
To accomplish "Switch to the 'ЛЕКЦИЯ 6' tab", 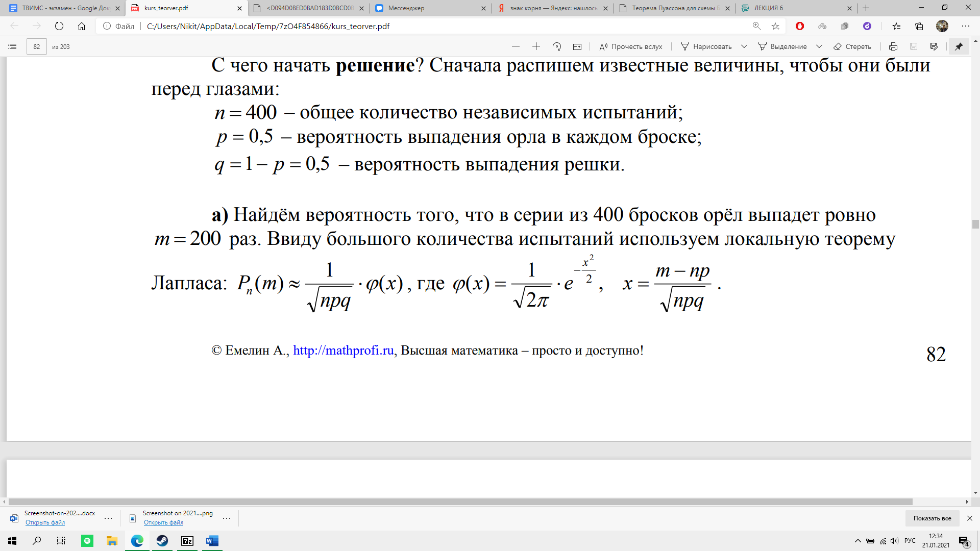I will 797,8.
